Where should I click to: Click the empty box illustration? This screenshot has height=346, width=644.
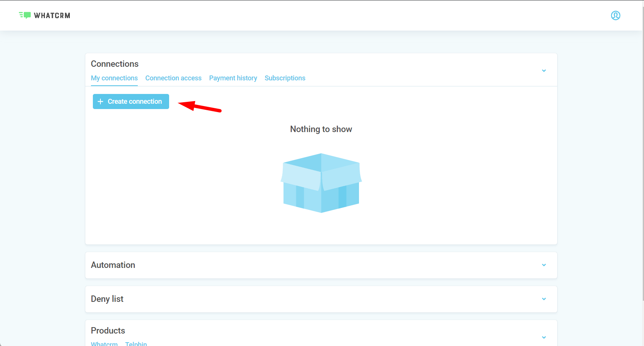[x=321, y=183]
